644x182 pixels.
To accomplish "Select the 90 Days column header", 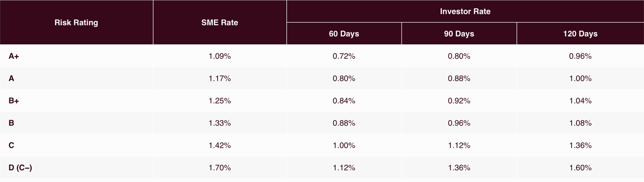I will (459, 34).
